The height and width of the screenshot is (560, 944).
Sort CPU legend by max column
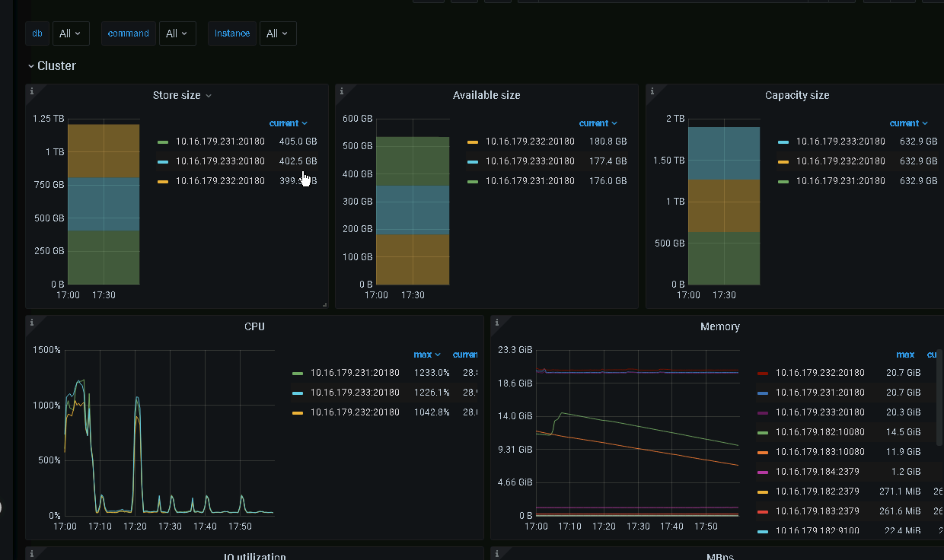pyautogui.click(x=427, y=355)
